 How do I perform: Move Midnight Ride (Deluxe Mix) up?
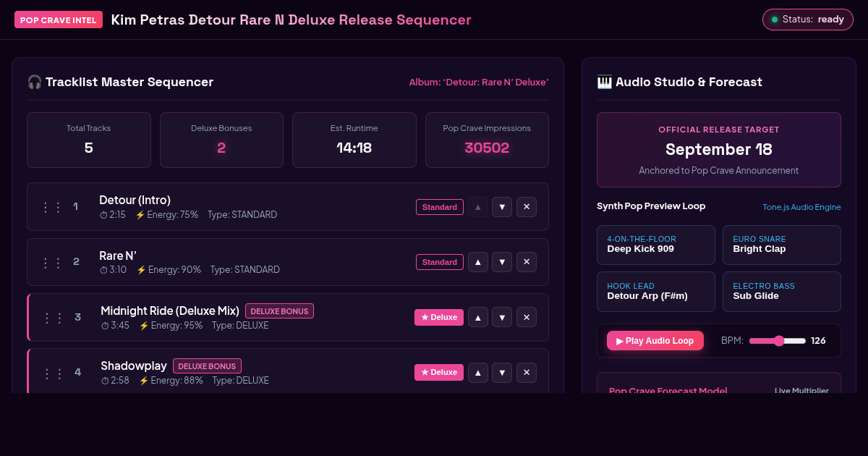pyautogui.click(x=477, y=317)
